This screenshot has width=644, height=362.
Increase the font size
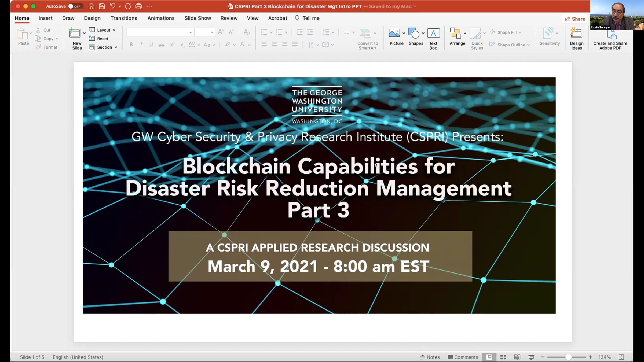point(221,32)
